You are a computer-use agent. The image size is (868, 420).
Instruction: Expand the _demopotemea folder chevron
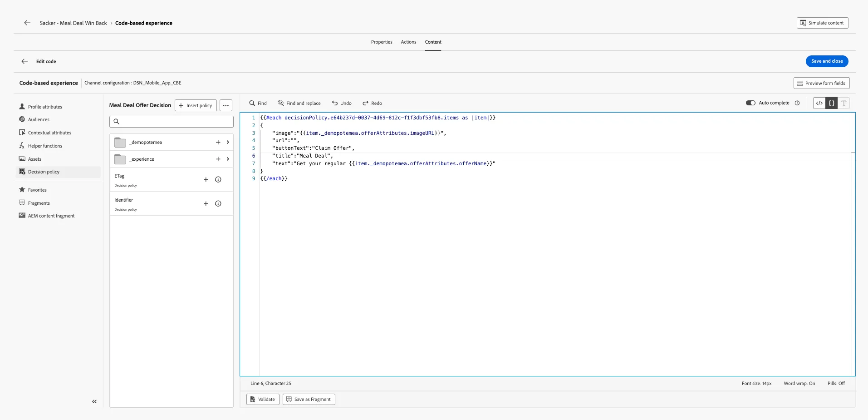pos(228,142)
